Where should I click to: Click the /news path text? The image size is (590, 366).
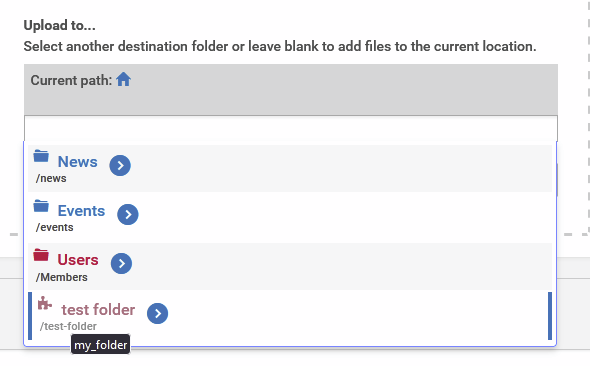(51, 178)
